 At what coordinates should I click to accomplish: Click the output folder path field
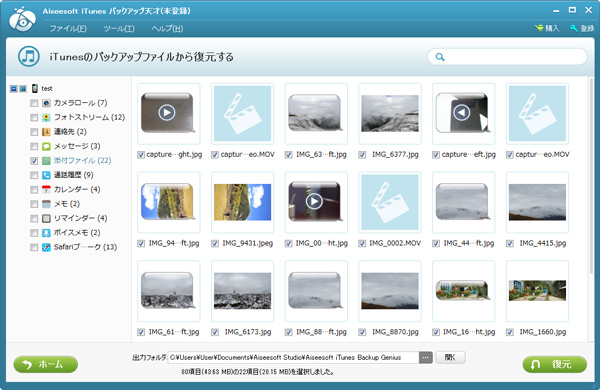point(293,357)
